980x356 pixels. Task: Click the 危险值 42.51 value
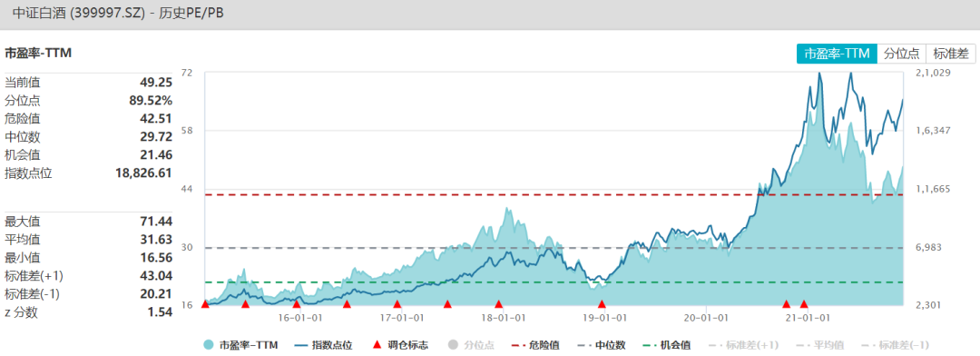(156, 118)
